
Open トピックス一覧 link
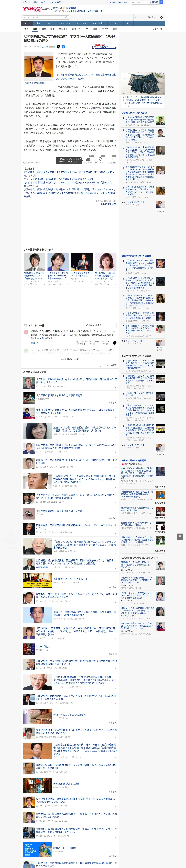tap(156, 29)
